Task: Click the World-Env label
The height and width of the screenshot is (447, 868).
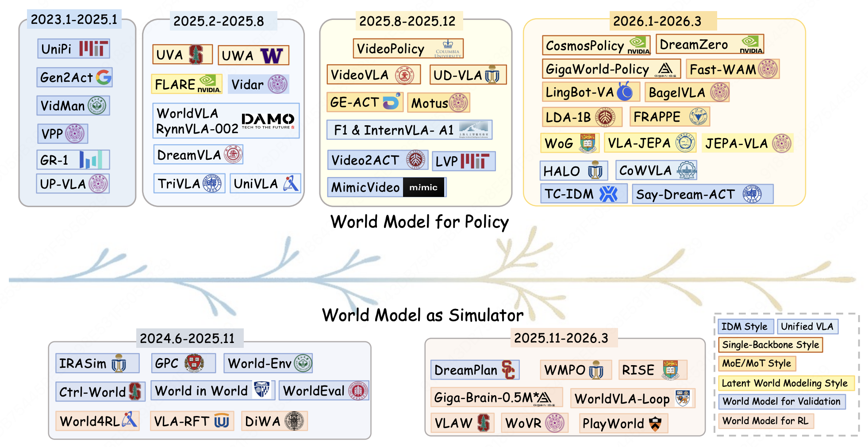Action: 260,364
